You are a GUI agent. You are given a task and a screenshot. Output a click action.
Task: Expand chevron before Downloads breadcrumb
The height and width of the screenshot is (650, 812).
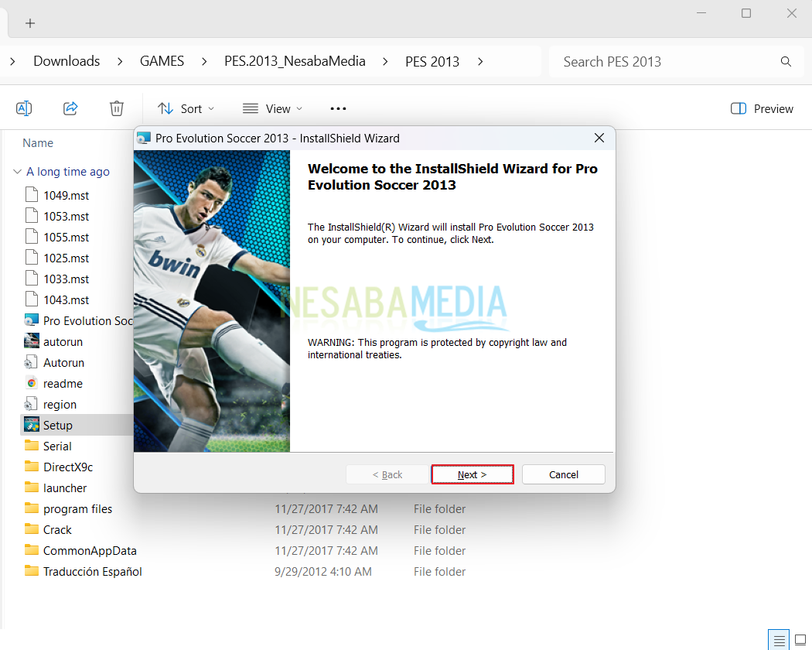(13, 62)
